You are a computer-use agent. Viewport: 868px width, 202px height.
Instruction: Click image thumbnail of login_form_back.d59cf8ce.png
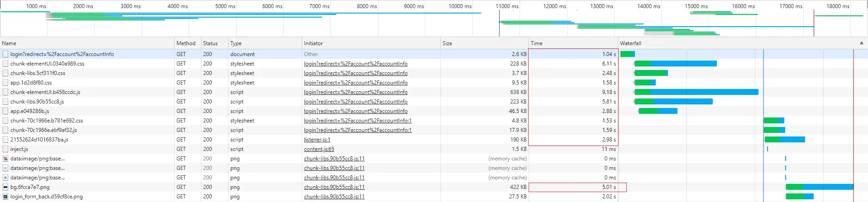point(5,197)
